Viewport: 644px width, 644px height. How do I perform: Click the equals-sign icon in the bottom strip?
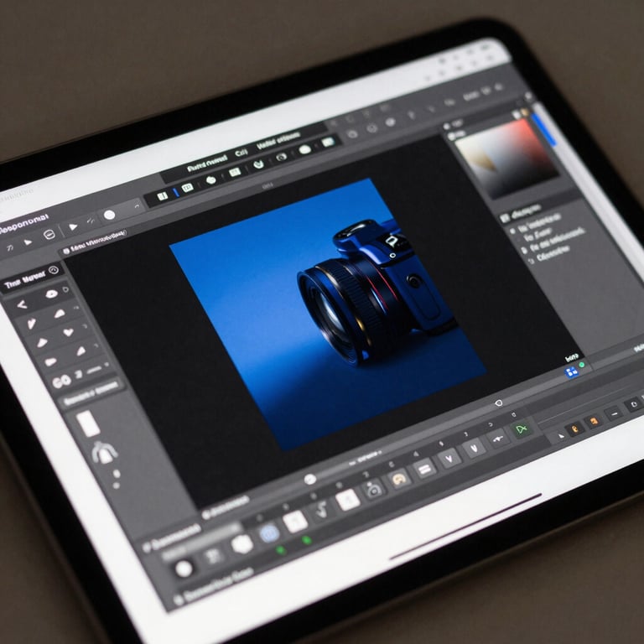tap(424, 468)
